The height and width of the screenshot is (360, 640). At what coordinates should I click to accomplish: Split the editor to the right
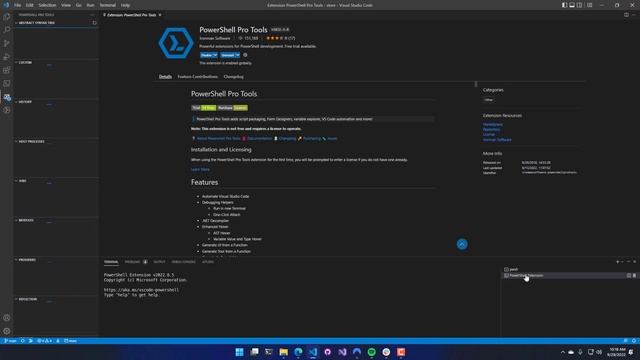click(626, 15)
